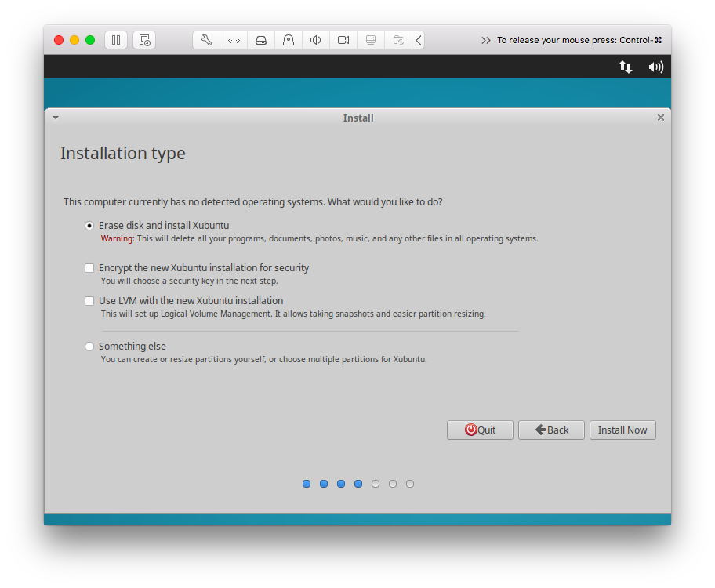Collapse the toolbar with left chevron
The height and width of the screenshot is (588, 715).
point(419,40)
